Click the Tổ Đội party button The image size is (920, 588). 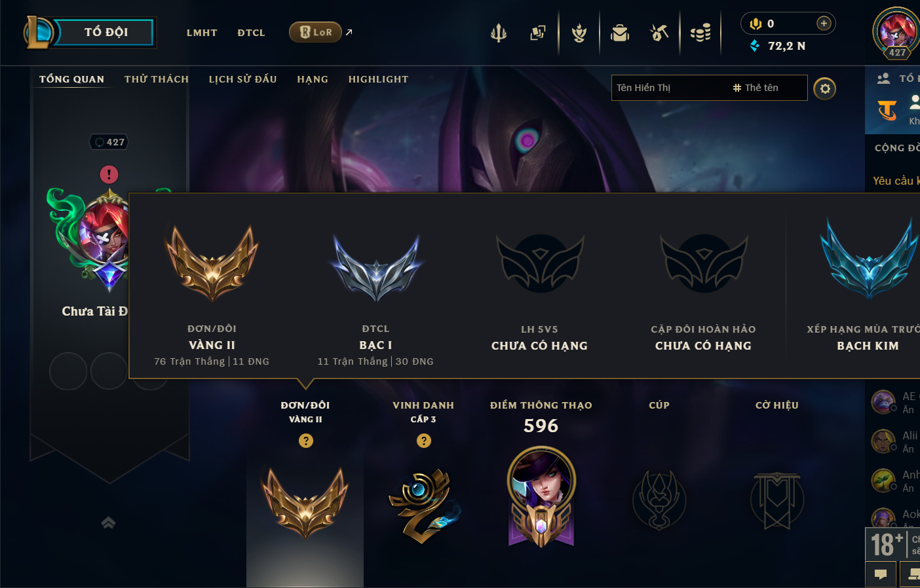point(105,32)
